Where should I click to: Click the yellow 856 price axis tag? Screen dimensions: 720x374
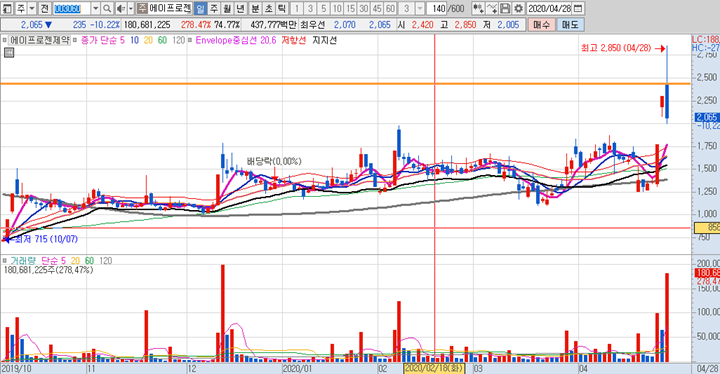tap(707, 227)
